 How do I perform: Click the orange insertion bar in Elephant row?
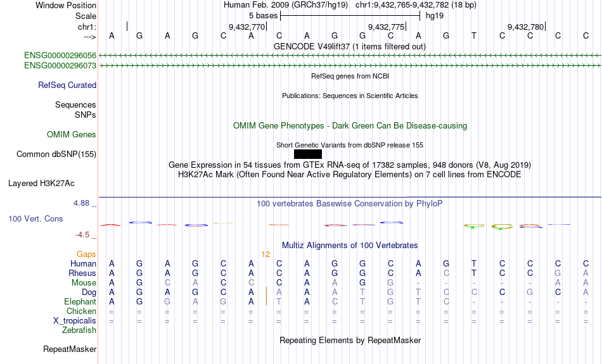[266, 301]
